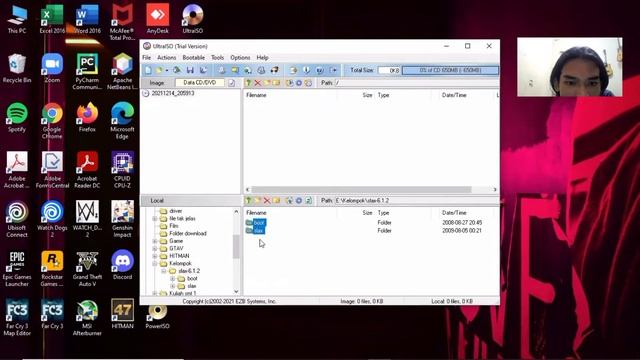Open the dropdown arrow beside the Open icon
640x360 pixels.
pyautogui.click(x=167, y=71)
